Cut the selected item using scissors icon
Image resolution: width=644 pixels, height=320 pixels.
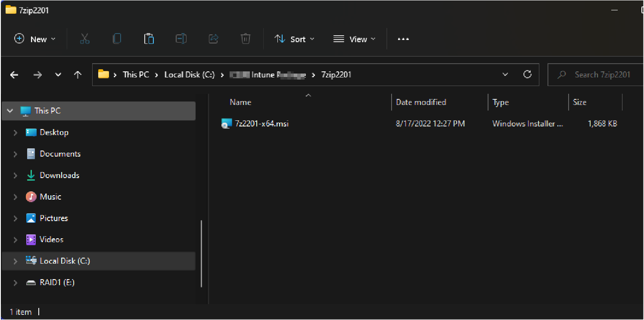pos(84,39)
